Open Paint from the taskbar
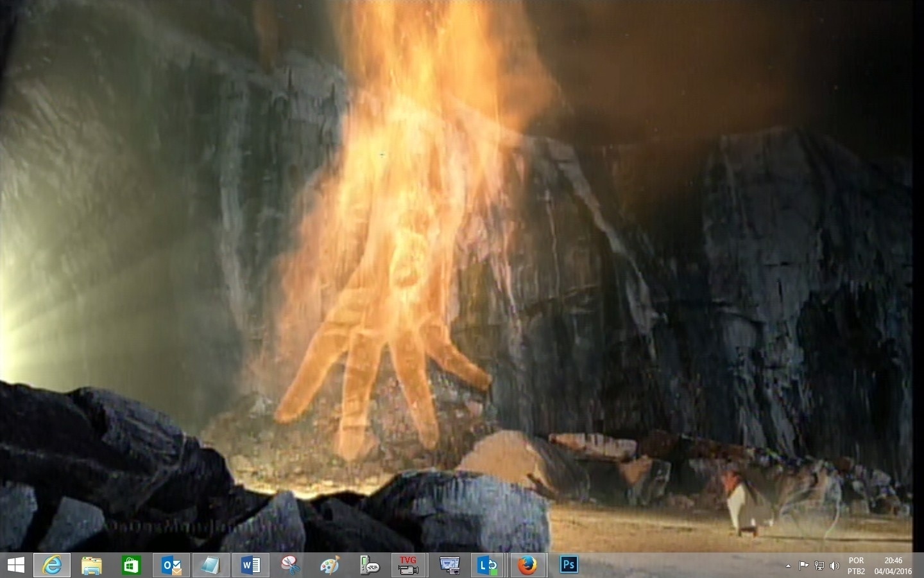 (x=330, y=565)
